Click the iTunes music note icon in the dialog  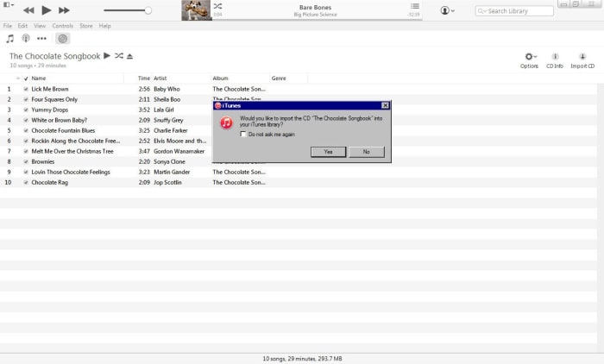coord(226,122)
